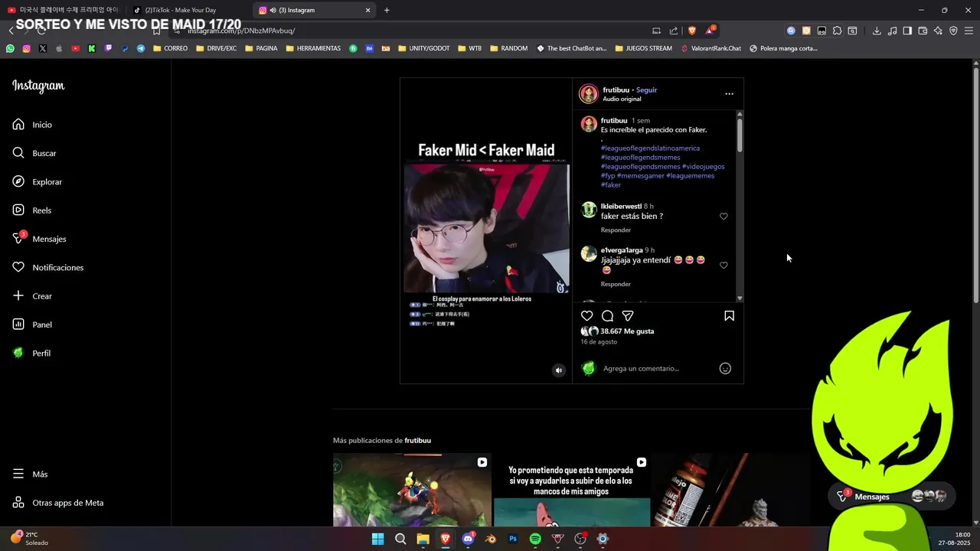
Task: Open 'The best ChatBot an...' bookmark
Action: click(x=571, y=48)
